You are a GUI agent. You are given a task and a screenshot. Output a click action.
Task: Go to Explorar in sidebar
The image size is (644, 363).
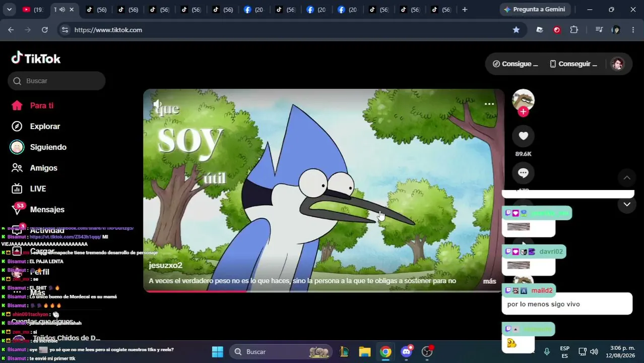[35, 126]
